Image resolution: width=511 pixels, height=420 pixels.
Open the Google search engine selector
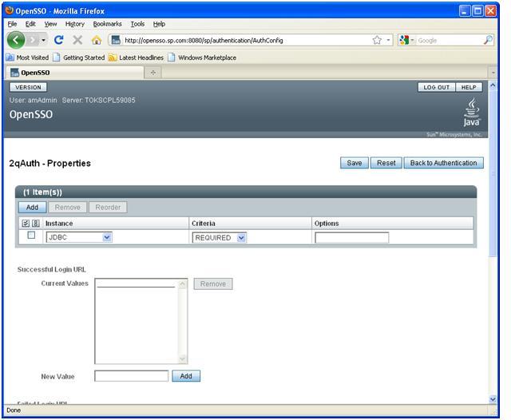click(406, 40)
